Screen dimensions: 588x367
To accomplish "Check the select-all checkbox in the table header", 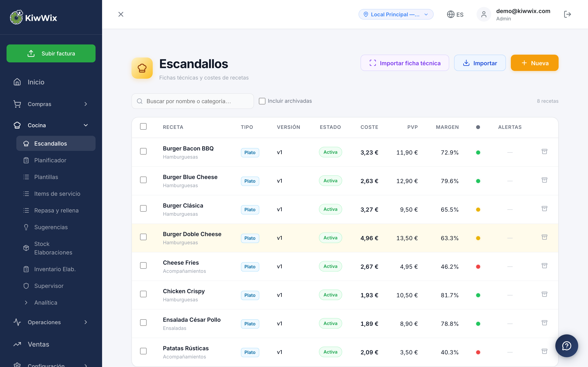I will (143, 126).
